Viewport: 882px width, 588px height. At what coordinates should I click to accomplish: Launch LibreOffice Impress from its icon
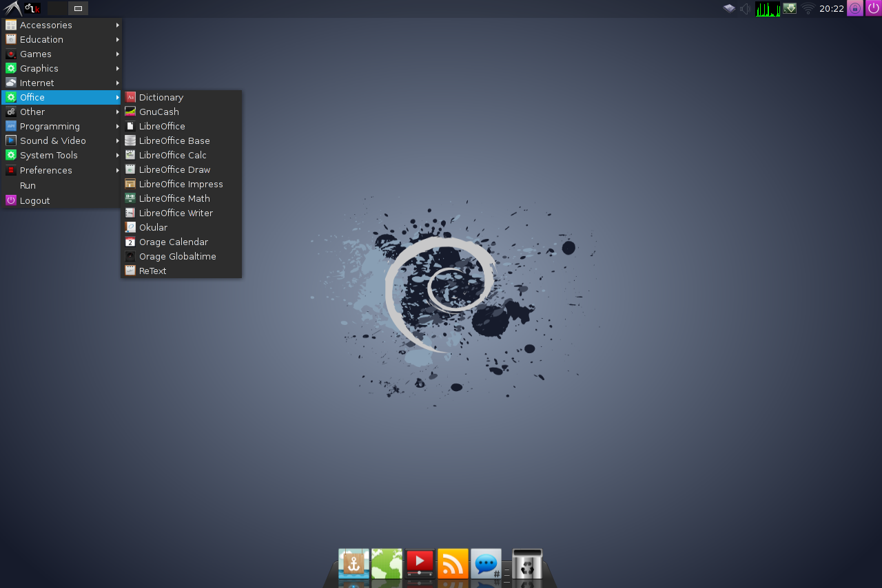click(130, 184)
